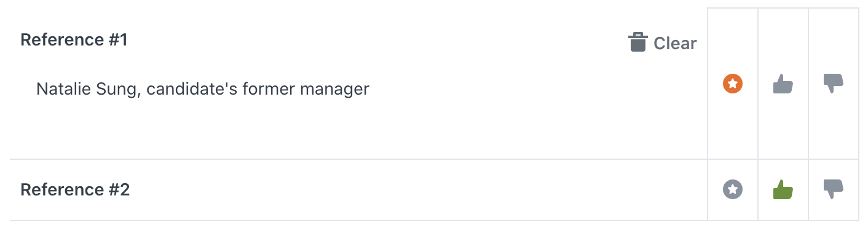Toggle the star rating in the Reference #2 row
The image size is (868, 236).
pos(733,189)
